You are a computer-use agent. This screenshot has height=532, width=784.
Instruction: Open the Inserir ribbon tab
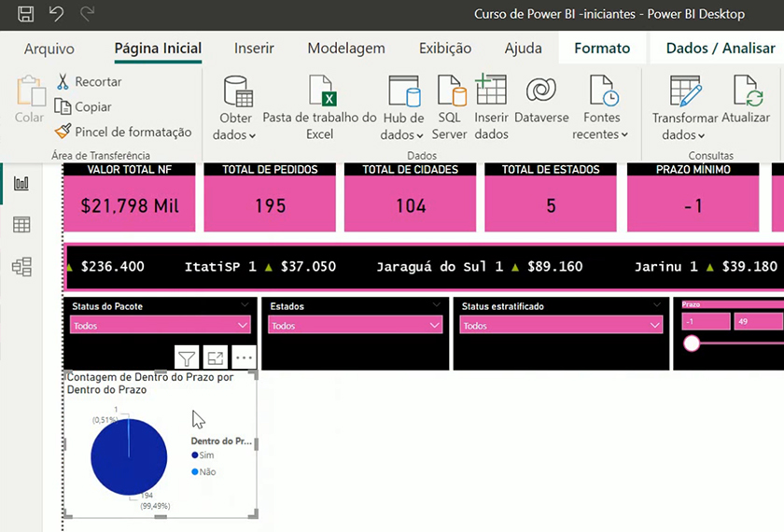click(254, 49)
